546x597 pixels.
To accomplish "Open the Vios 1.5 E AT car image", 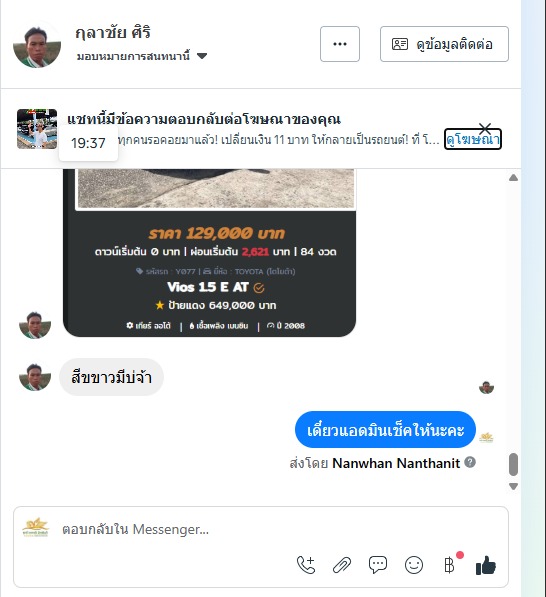I will coord(209,253).
